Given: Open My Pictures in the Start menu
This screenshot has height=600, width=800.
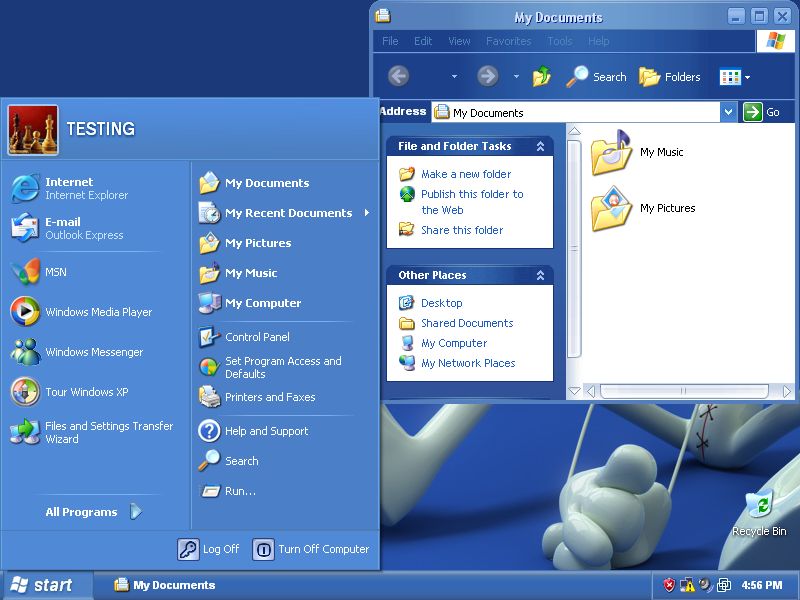Looking at the screenshot, I should (245, 243).
